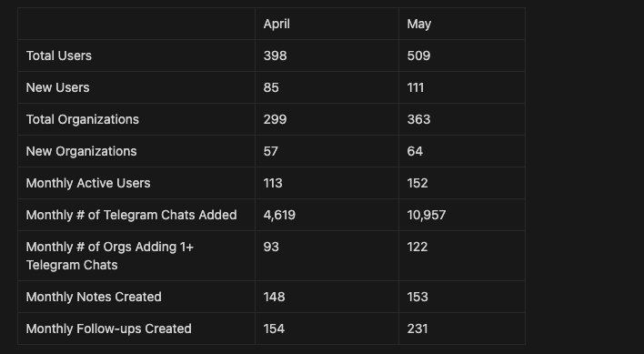
Task: Select April New Organizations value 57
Action: tap(271, 152)
